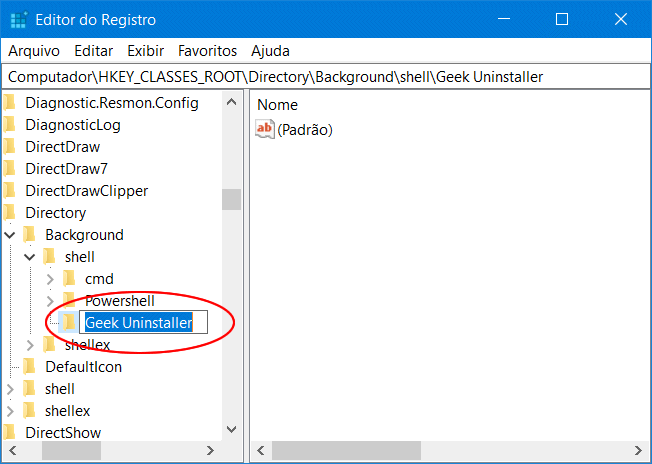This screenshot has height=464, width=652.
Task: Click the registry path address bar
Action: point(325,77)
